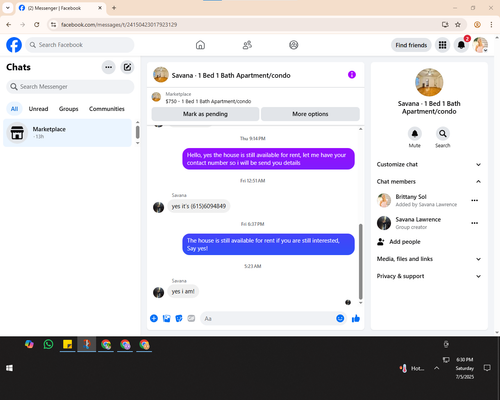Image resolution: width=500 pixels, height=400 pixels.
Task: Search in conversation with magnifier icon
Action: (442, 134)
